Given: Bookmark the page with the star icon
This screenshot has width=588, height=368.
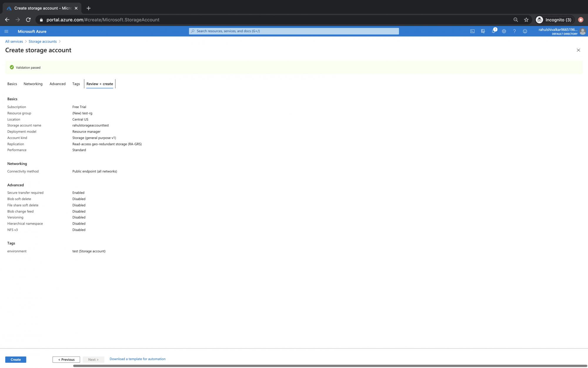Looking at the screenshot, I should (526, 20).
